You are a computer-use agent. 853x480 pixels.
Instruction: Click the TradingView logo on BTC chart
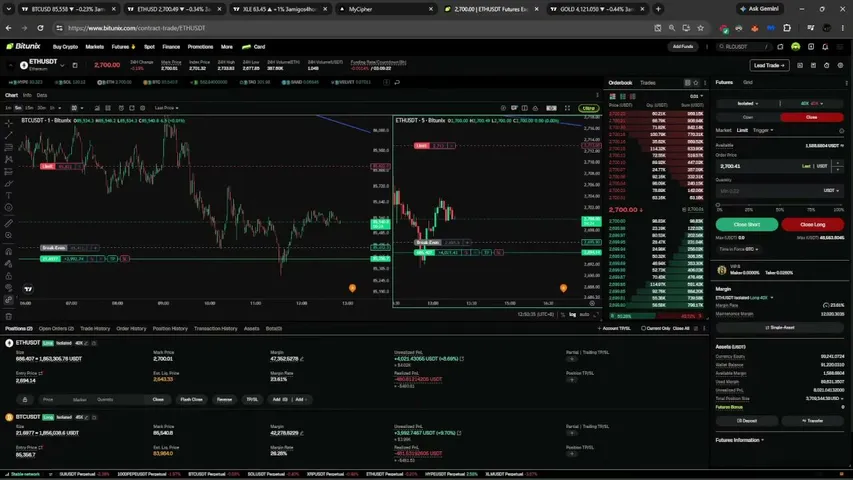coord(28,289)
